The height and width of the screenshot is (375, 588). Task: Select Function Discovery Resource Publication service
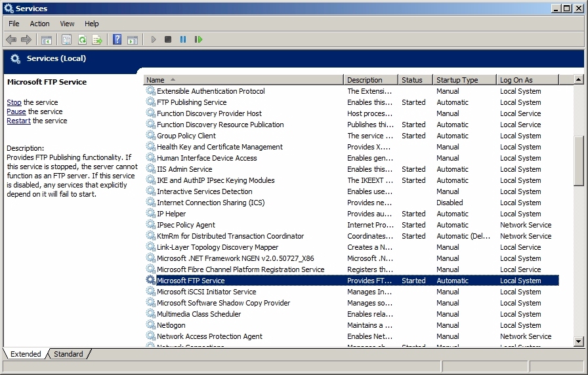tap(220, 125)
